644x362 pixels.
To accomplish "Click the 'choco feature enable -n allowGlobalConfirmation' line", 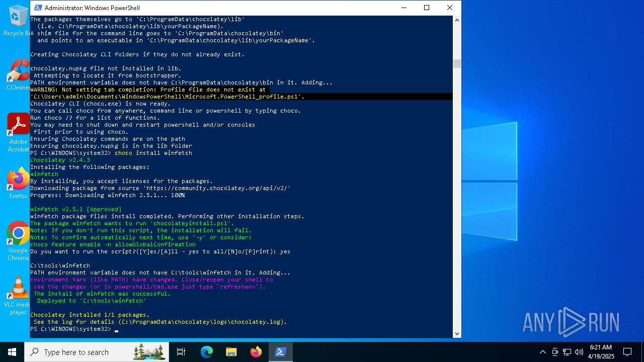I will click(x=113, y=244).
